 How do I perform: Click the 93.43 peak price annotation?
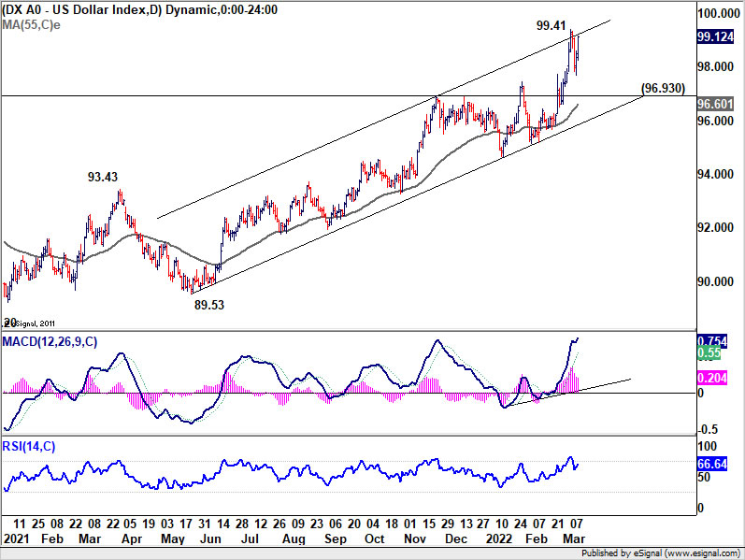click(103, 177)
